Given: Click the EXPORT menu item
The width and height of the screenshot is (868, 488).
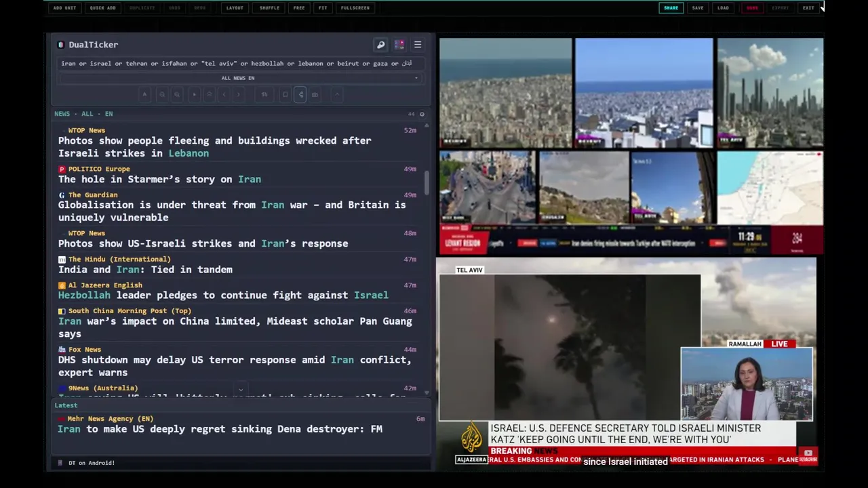Looking at the screenshot, I should [x=781, y=8].
